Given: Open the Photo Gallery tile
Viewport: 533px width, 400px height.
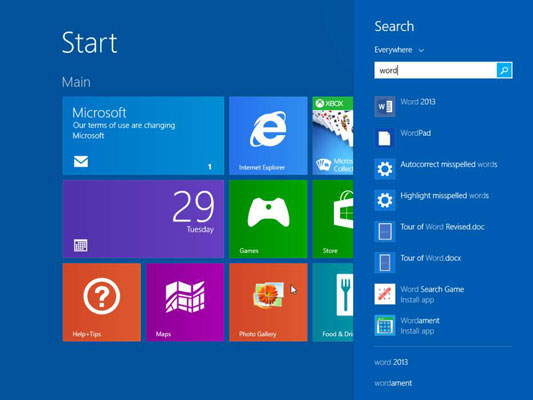Looking at the screenshot, I should [x=268, y=302].
